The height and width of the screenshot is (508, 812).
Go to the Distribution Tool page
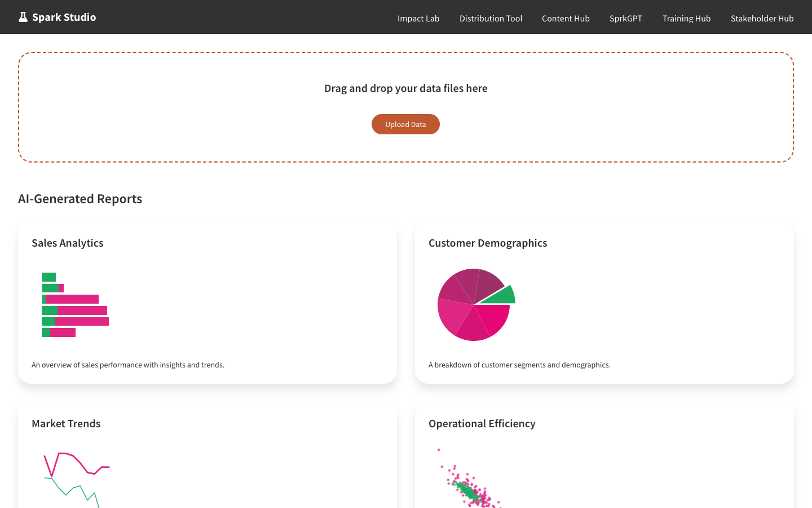pos(491,18)
